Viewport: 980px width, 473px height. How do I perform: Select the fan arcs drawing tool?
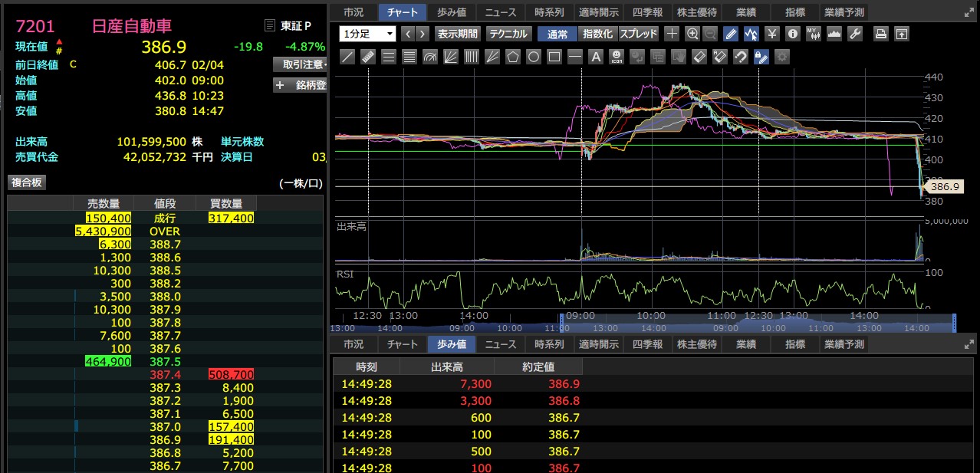point(430,57)
